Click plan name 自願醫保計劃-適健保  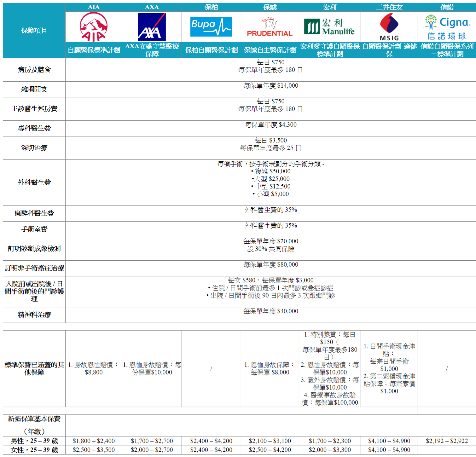point(389,50)
